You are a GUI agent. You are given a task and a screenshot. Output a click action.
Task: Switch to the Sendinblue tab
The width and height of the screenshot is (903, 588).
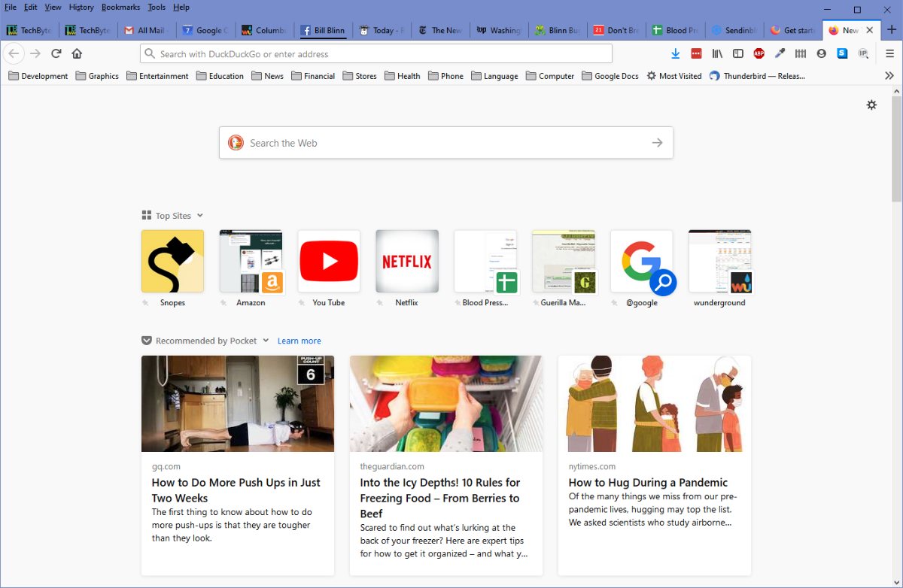click(734, 30)
